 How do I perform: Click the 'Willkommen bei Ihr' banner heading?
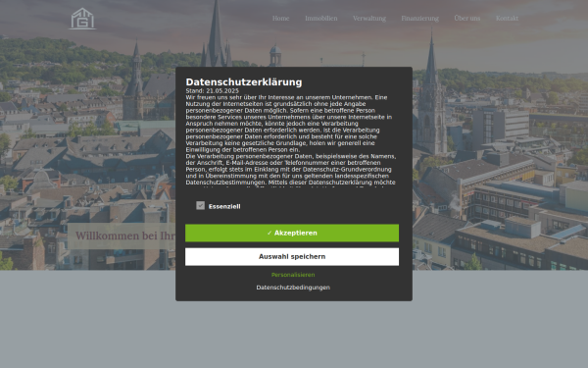coord(125,236)
